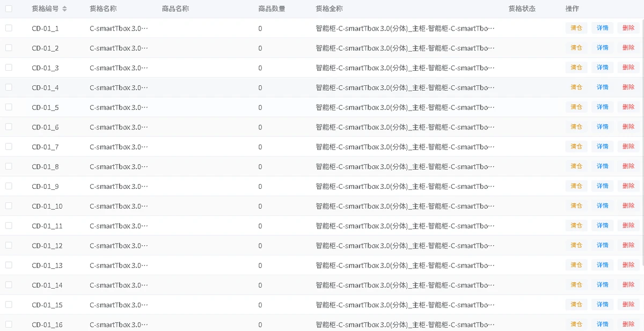The height and width of the screenshot is (331, 644).
Task: View 详情 of row CD-01_6
Action: [603, 127]
